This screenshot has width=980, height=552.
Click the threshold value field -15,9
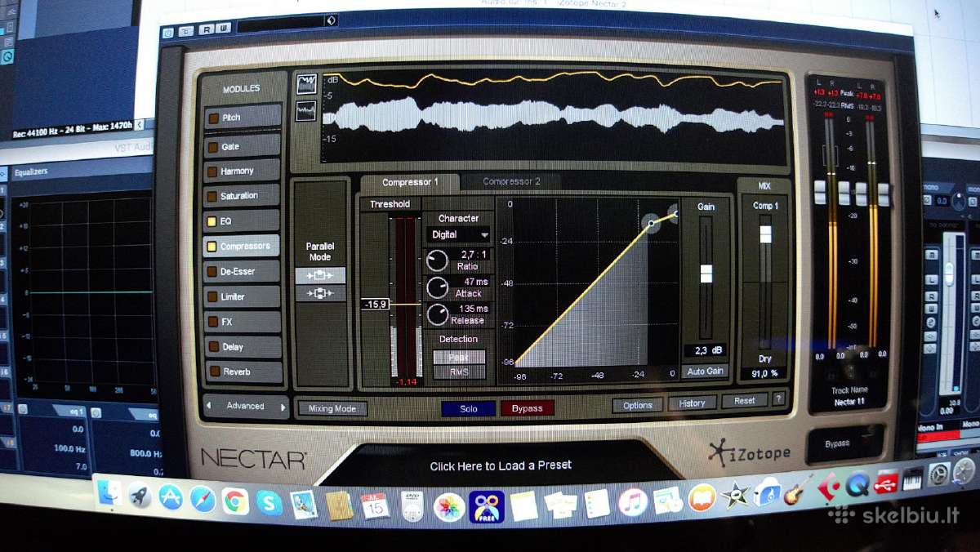(x=376, y=304)
